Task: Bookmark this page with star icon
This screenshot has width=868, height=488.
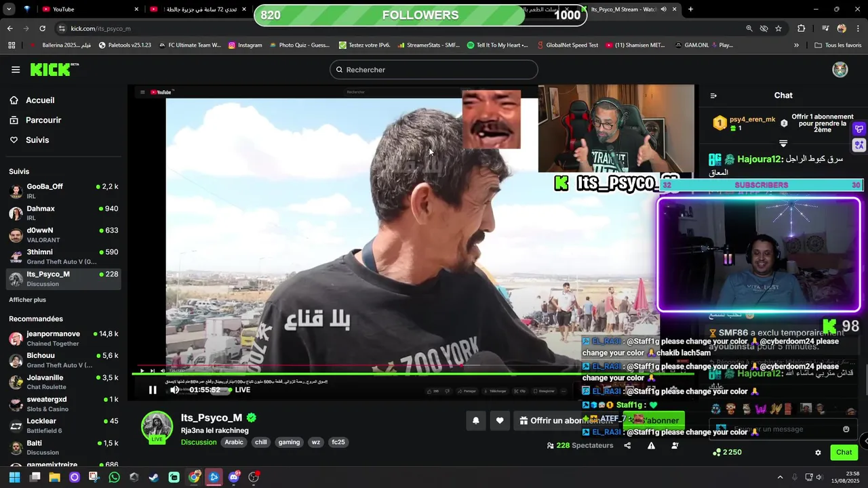Action: (778, 28)
